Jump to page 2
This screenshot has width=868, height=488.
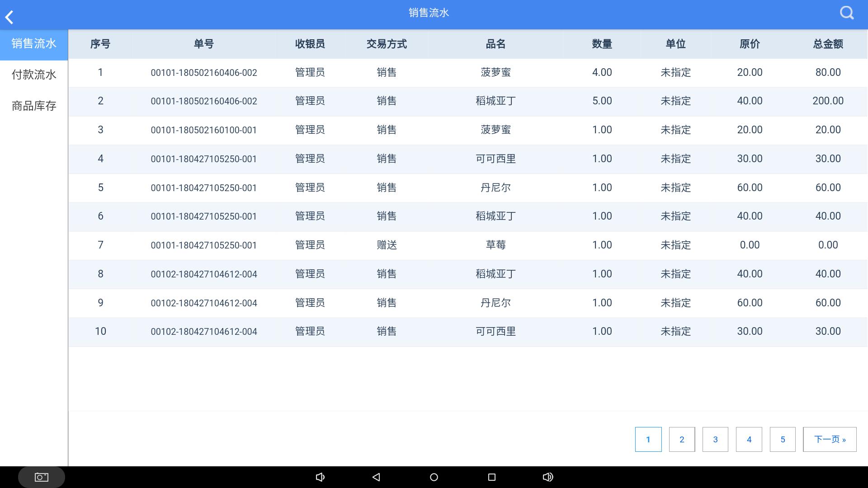682,439
